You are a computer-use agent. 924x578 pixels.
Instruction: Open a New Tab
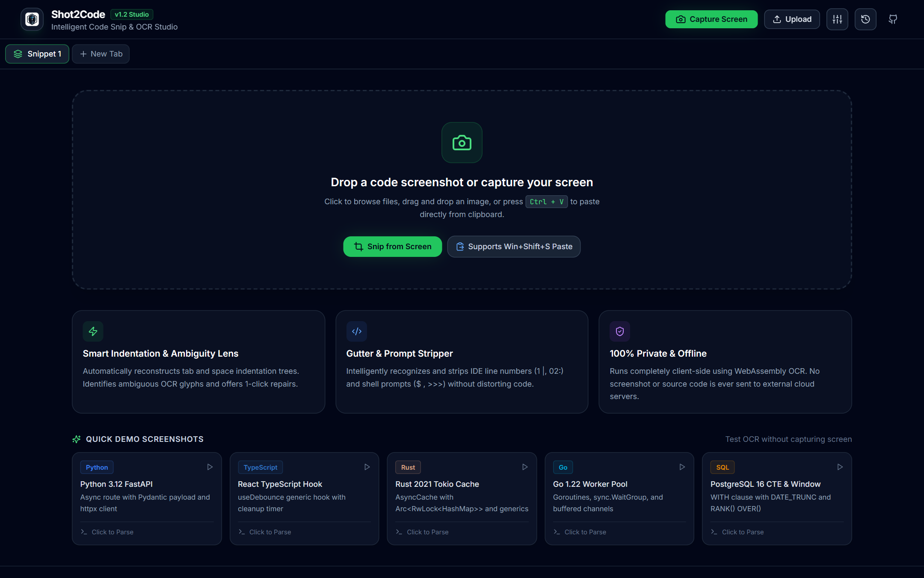pos(101,54)
